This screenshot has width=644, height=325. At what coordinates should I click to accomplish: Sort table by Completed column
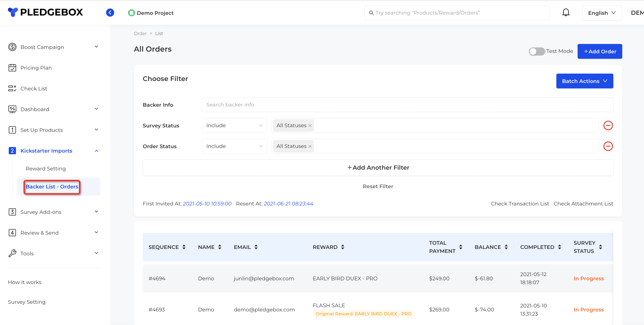[560, 247]
